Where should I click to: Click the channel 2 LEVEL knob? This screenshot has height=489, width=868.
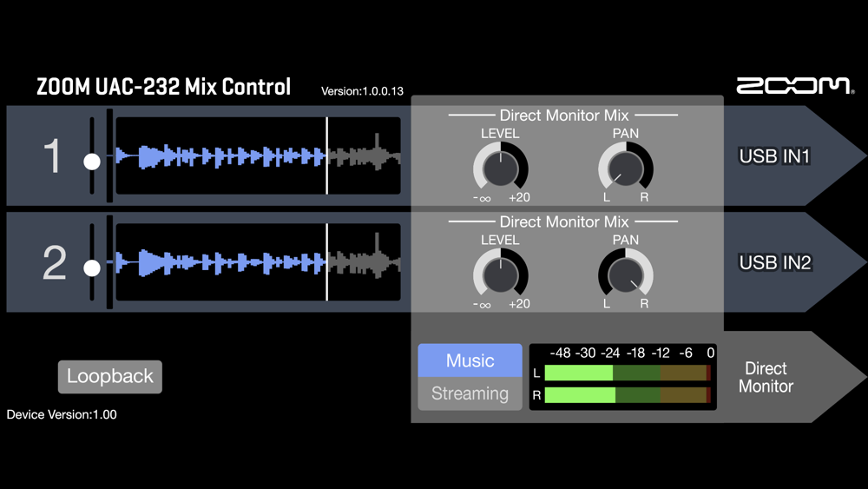click(x=501, y=274)
